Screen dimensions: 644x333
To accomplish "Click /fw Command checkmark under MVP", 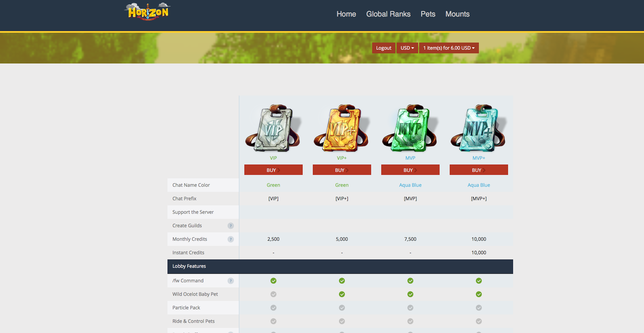I will click(410, 281).
